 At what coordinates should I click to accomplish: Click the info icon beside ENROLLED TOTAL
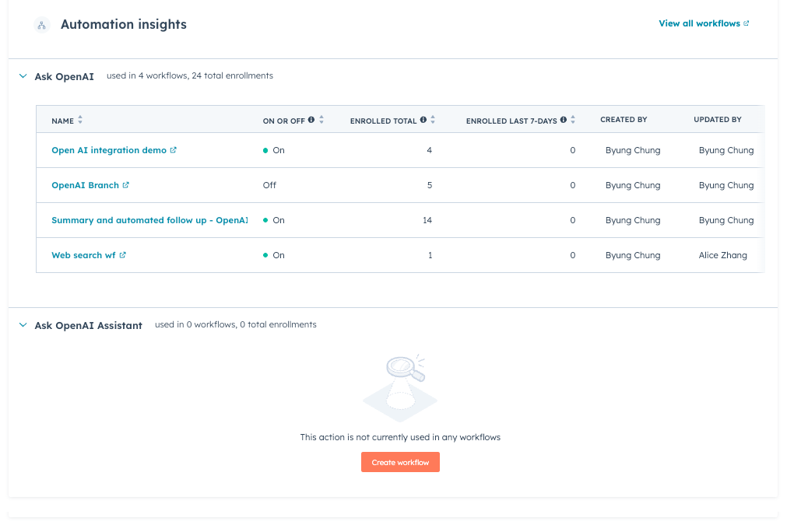423,121
